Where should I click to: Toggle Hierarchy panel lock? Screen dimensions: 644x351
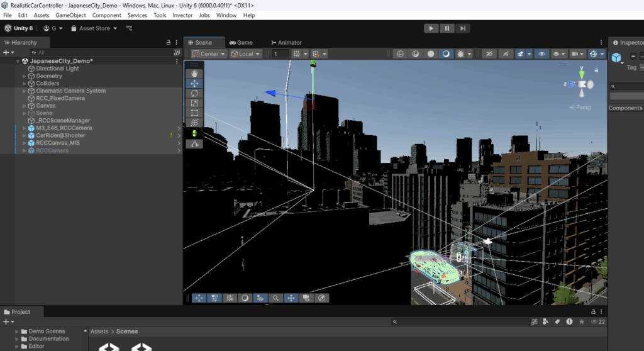click(169, 42)
